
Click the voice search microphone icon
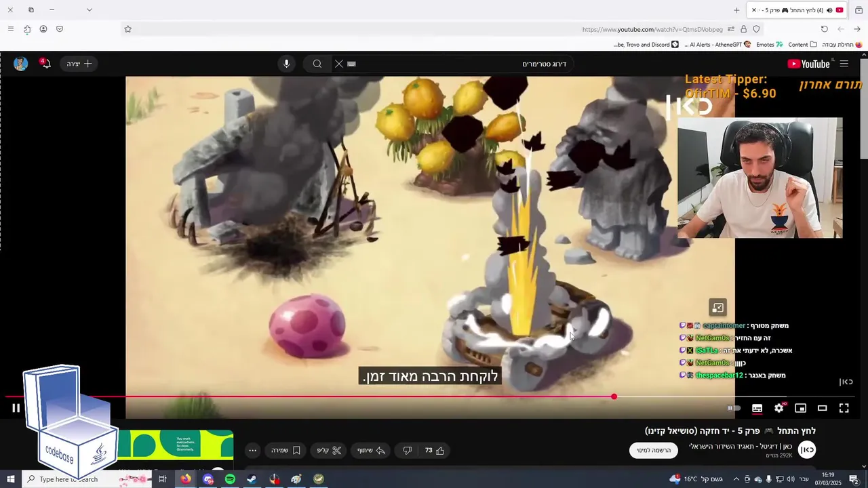click(286, 64)
